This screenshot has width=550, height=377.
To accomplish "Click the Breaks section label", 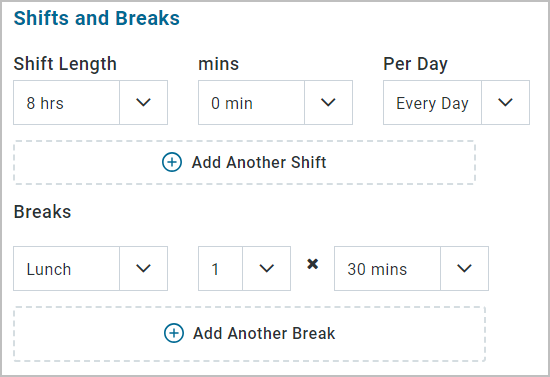I will (42, 211).
